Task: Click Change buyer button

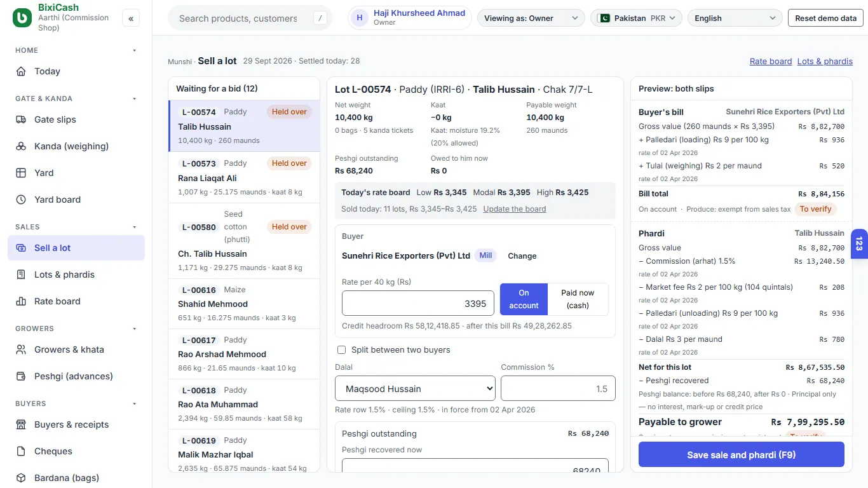Action: [522, 256]
